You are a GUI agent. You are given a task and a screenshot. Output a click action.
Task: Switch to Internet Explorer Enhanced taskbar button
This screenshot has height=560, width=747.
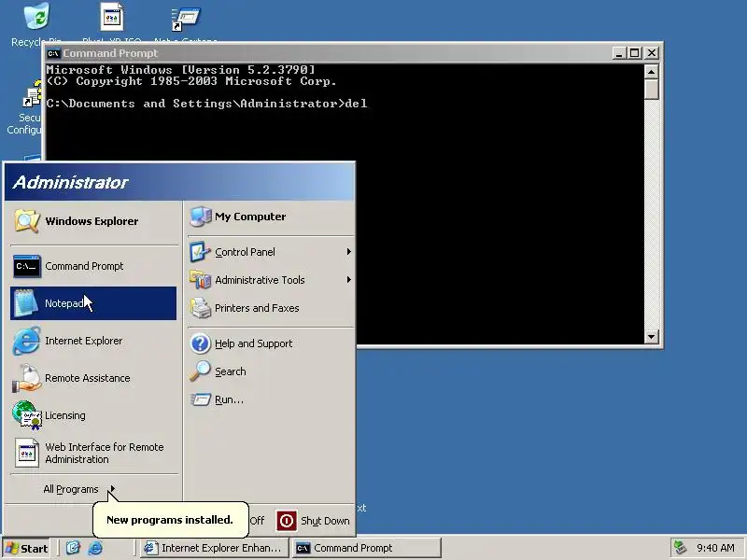pyautogui.click(x=215, y=548)
